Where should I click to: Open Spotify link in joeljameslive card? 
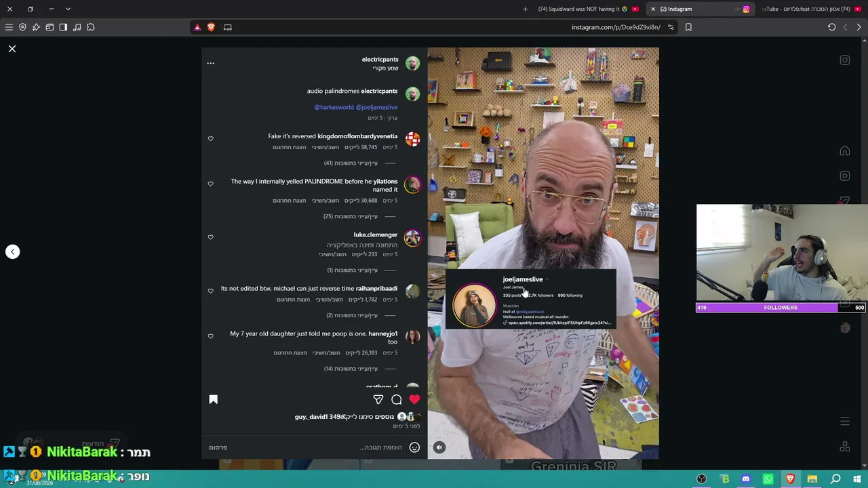(558, 323)
